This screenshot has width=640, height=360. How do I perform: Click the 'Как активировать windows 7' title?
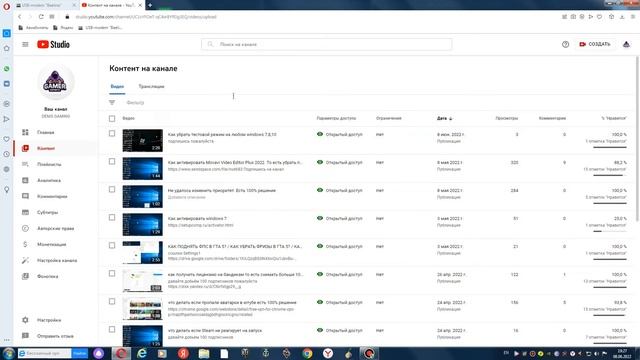[197, 218]
